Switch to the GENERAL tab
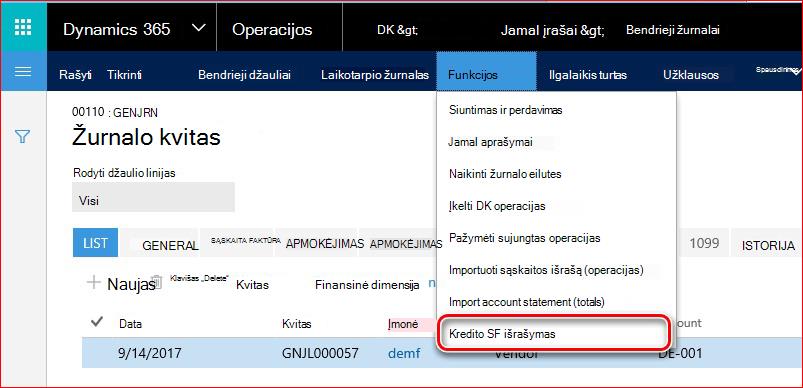Viewport: 803px width, 388px height. tap(170, 245)
